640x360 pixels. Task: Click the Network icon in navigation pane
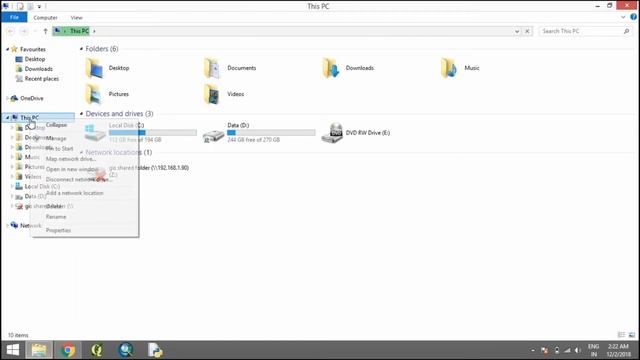tap(15, 225)
